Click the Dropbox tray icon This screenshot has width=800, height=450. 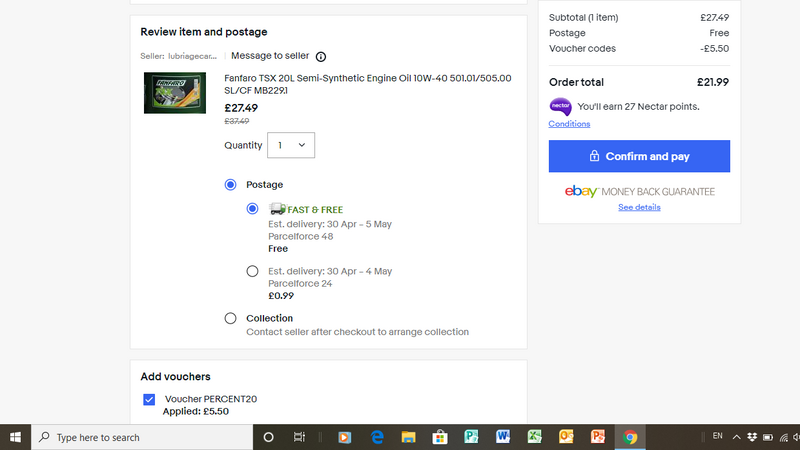coord(752,437)
